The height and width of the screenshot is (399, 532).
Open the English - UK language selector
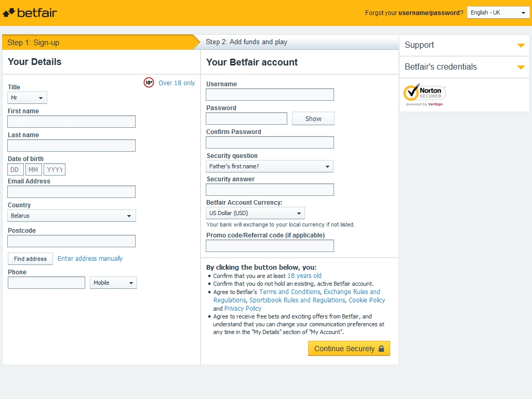498,12
